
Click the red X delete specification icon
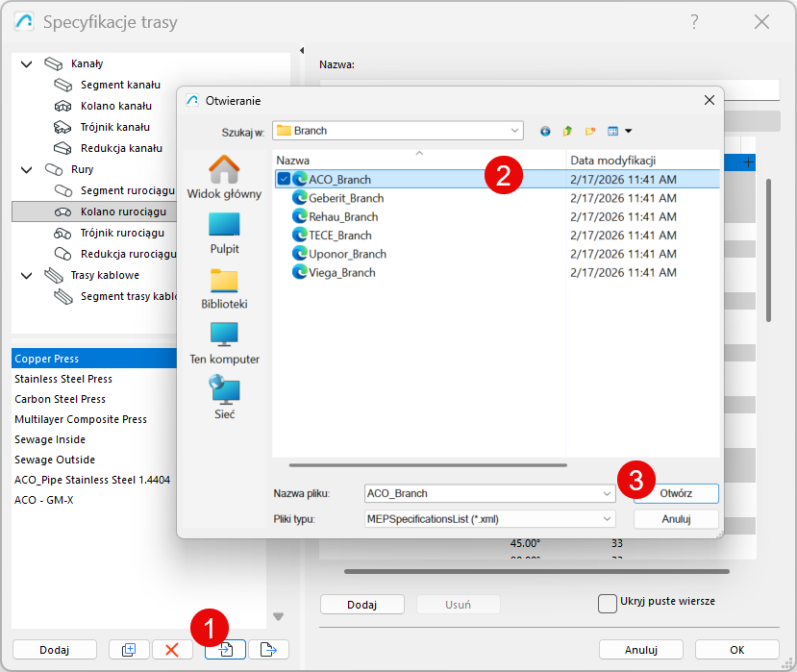(172, 649)
